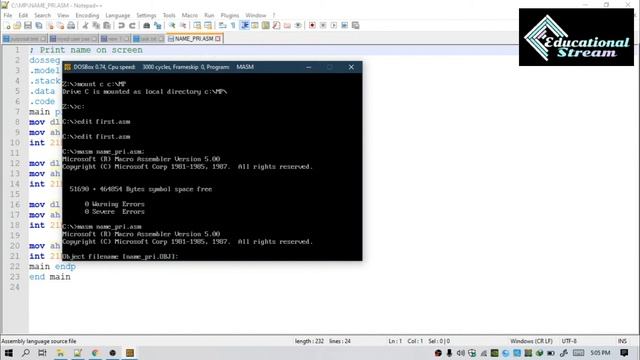
Task: Zoom in the editor using the toolbar icon
Action: point(172,25)
